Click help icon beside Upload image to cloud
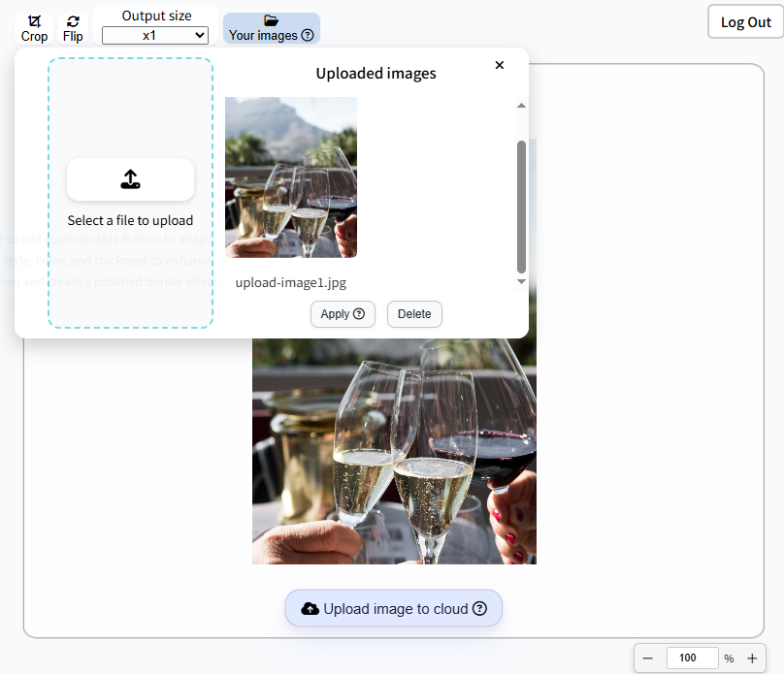784x674 pixels. click(x=479, y=608)
